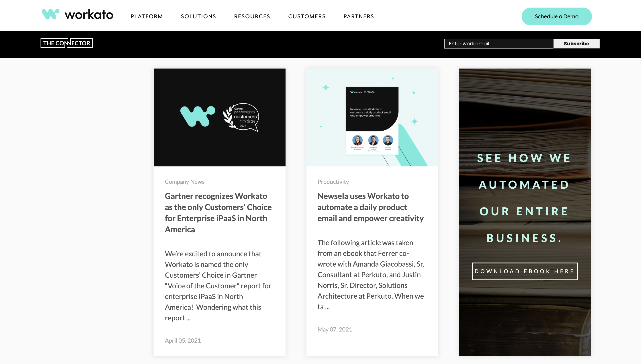Image resolution: width=641 pixels, height=364 pixels.
Task: Click the See How We Automated banner text
Action: [x=524, y=198]
